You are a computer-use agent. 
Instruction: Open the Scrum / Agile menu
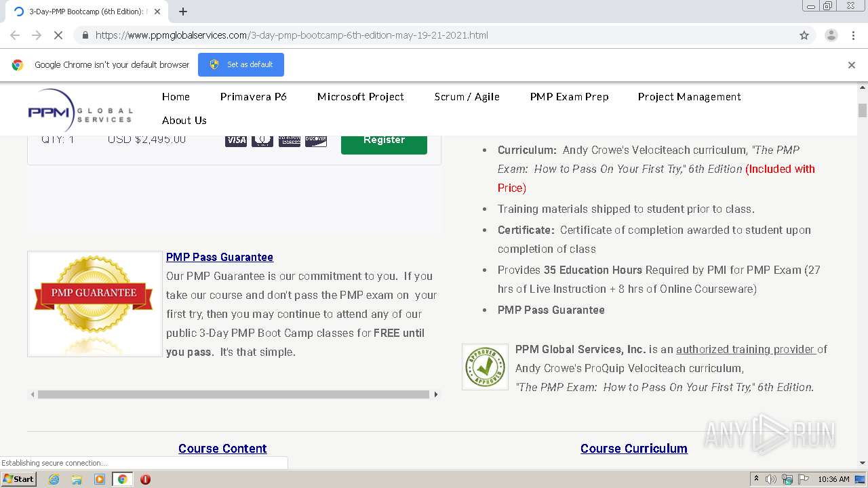(x=467, y=97)
